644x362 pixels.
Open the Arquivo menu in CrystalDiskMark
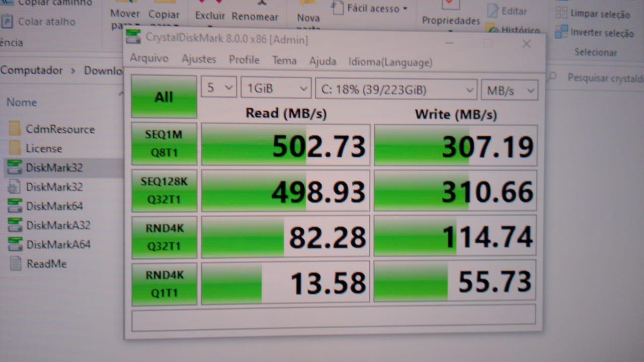tap(149, 58)
